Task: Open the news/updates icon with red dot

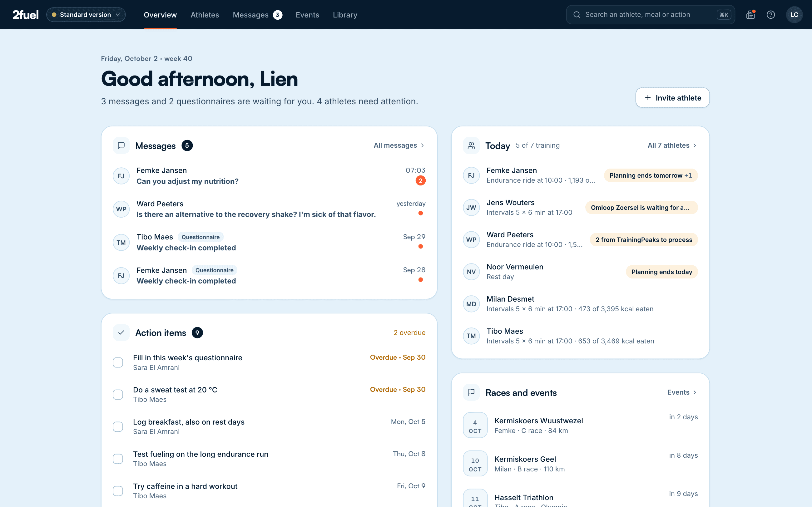Action: click(750, 15)
